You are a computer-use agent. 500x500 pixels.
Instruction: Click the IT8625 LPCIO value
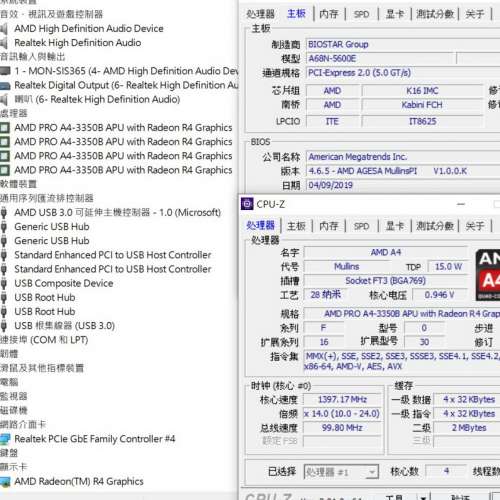click(x=422, y=121)
